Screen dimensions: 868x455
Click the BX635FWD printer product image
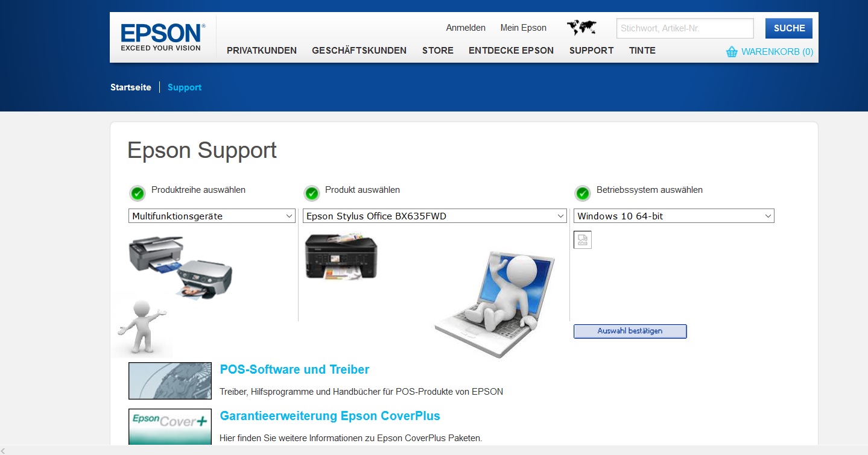coord(341,256)
